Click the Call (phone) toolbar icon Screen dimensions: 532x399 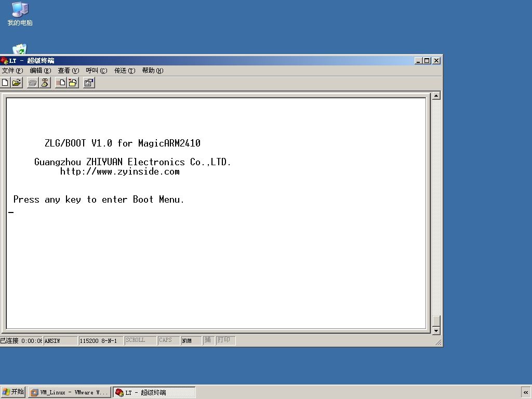click(x=33, y=83)
